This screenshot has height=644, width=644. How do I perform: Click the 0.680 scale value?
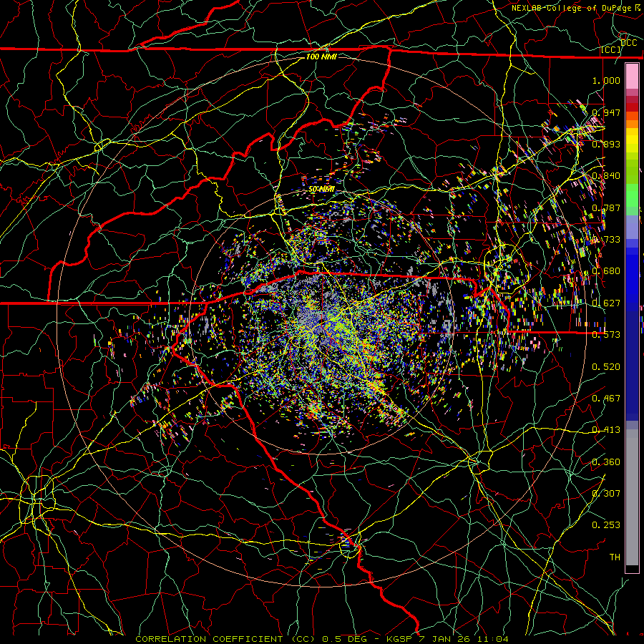(x=606, y=270)
